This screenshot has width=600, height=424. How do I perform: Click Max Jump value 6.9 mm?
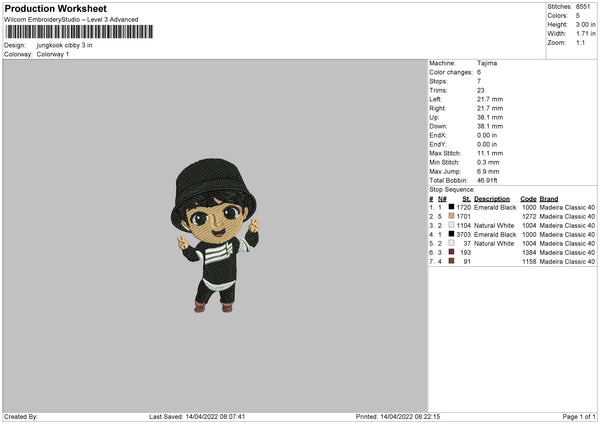click(488, 171)
